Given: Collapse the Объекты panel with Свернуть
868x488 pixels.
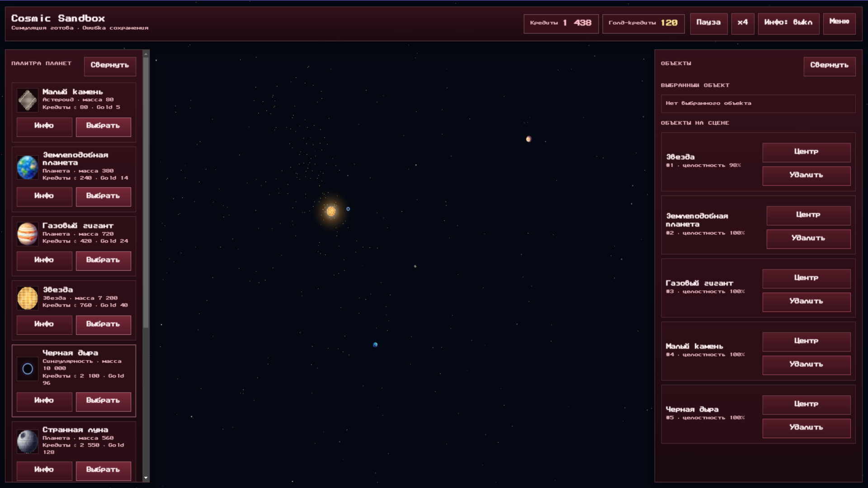Looking at the screenshot, I should pos(830,66).
